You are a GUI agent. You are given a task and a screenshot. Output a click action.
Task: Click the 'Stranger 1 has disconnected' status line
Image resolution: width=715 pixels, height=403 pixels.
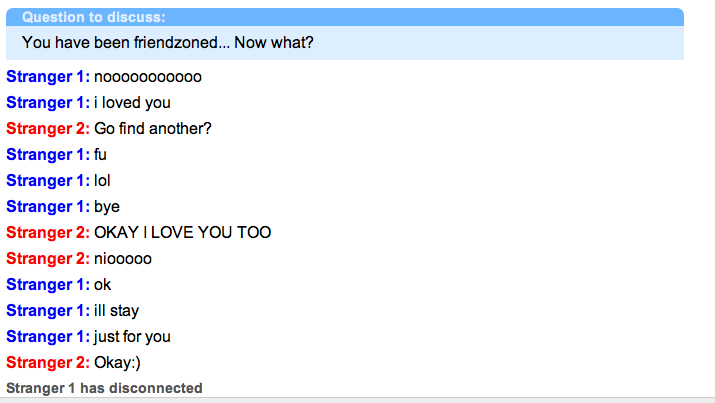pyautogui.click(x=104, y=388)
